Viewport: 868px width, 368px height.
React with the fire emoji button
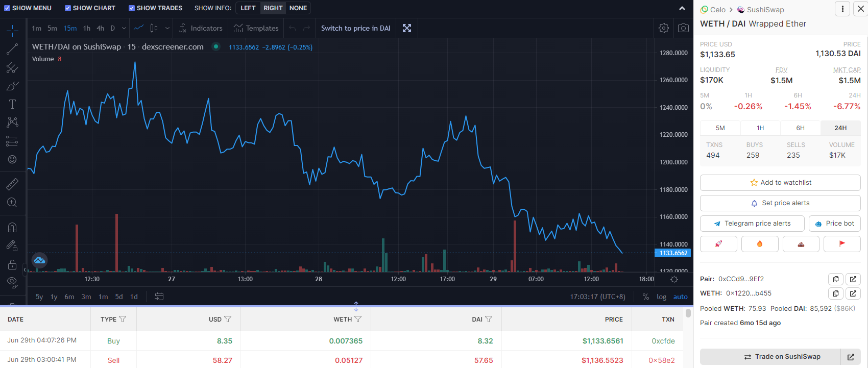tap(760, 244)
